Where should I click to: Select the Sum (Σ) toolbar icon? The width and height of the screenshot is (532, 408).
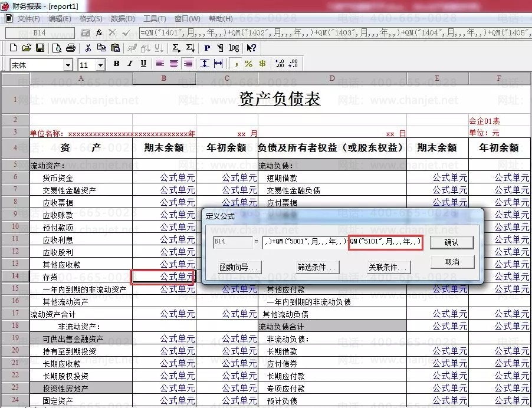tap(176, 48)
